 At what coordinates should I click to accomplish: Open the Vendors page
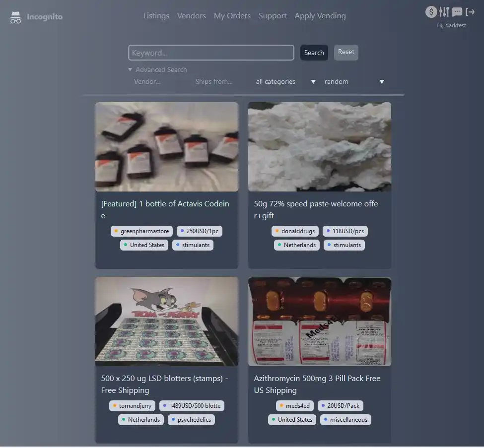click(191, 16)
